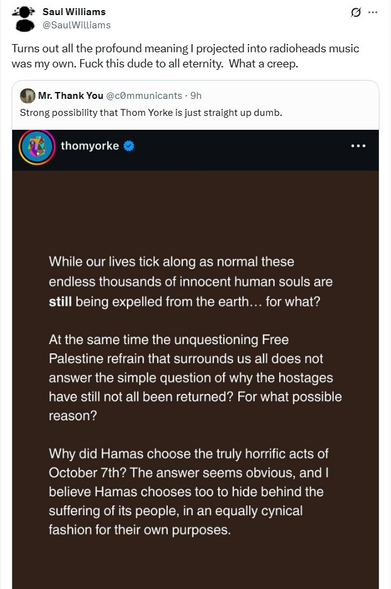Click Mr. Thank You's small avatar
Viewport: 391px width, 589px height.
(x=27, y=96)
